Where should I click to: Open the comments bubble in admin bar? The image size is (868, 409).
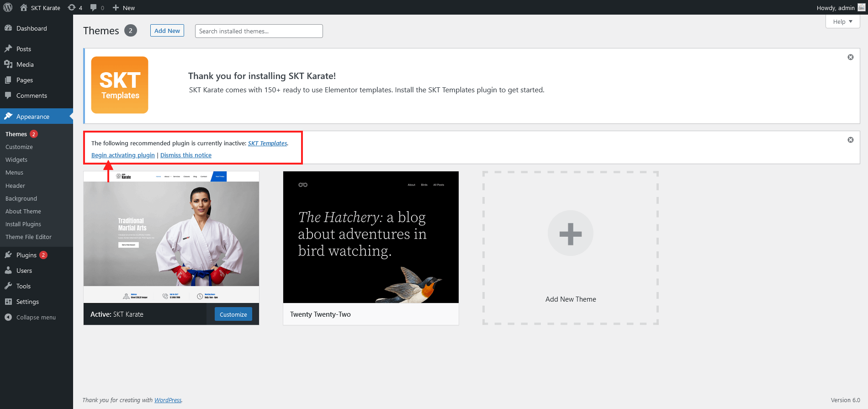click(94, 7)
